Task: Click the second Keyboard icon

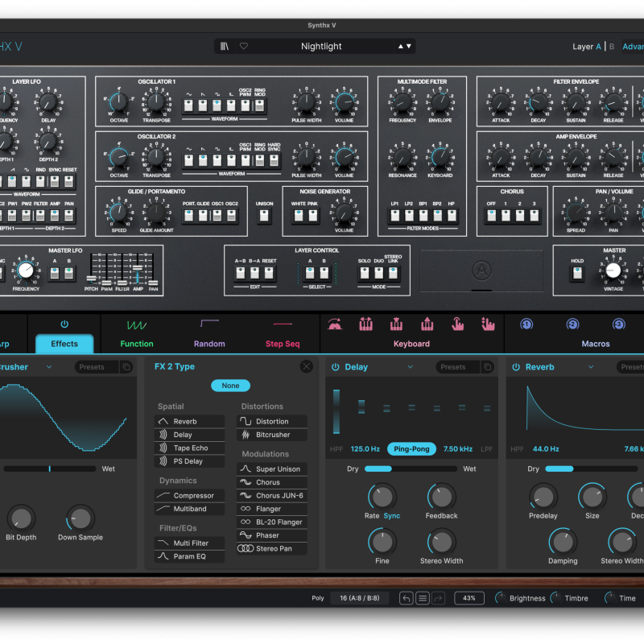Action: pos(365,324)
